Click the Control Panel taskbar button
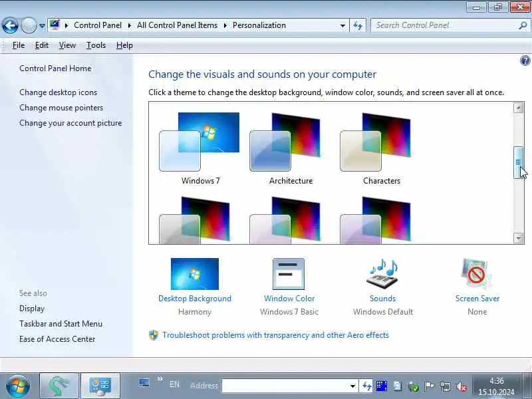The width and height of the screenshot is (532, 399). [100, 386]
